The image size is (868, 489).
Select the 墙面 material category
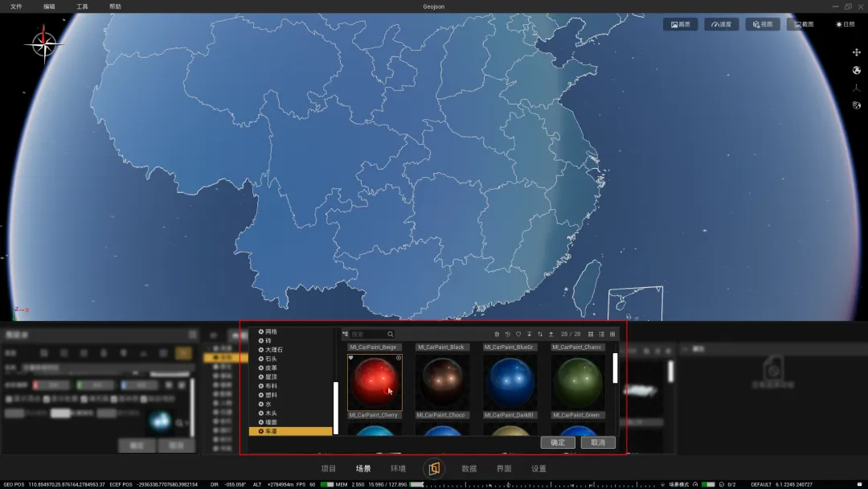point(291,422)
